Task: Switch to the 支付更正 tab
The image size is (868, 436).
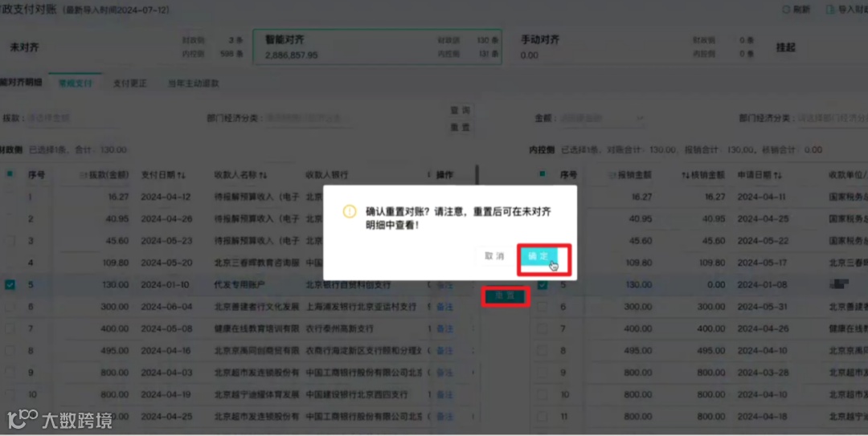Action: tap(130, 83)
